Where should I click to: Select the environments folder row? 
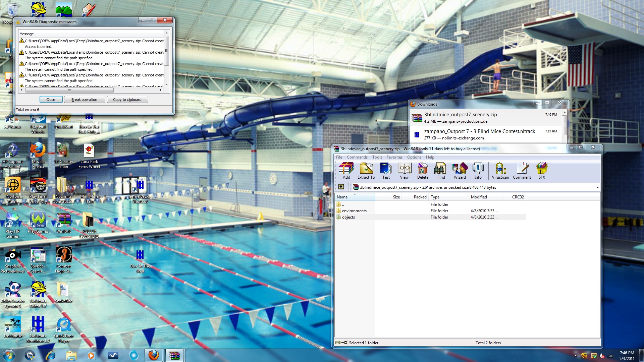click(430, 210)
